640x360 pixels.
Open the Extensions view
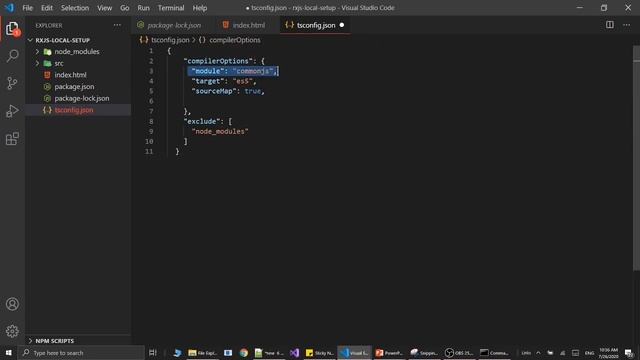click(12, 139)
